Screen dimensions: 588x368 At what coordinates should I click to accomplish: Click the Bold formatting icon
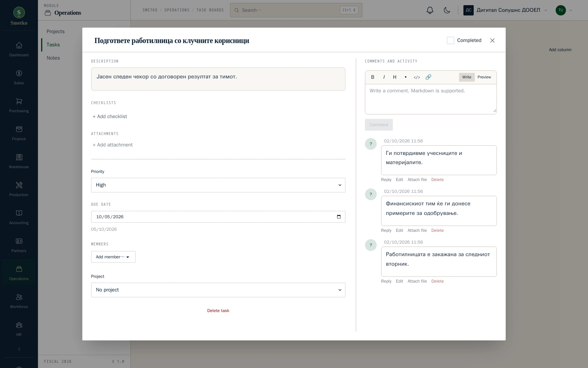tap(373, 77)
